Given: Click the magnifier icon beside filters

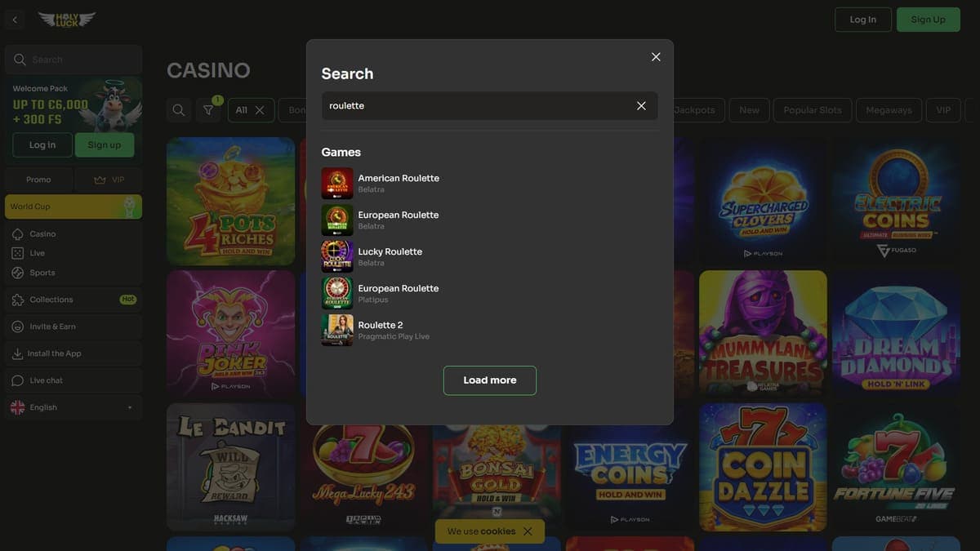Looking at the screenshot, I should 179,110.
